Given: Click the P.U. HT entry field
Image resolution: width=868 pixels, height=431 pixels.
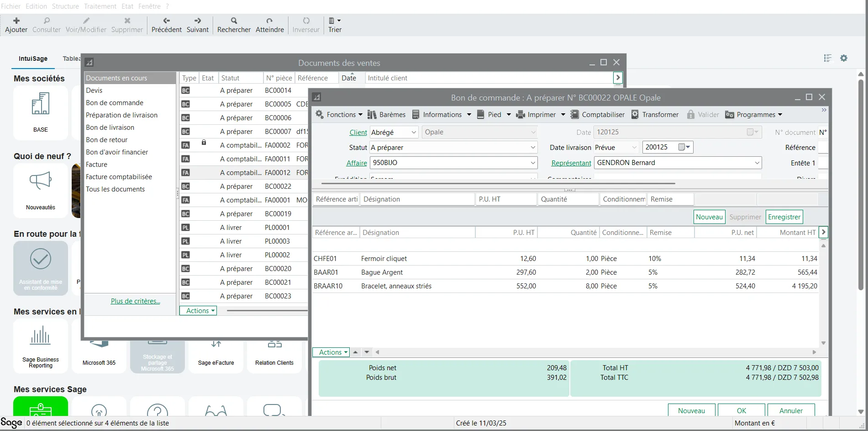Looking at the screenshot, I should (x=506, y=199).
